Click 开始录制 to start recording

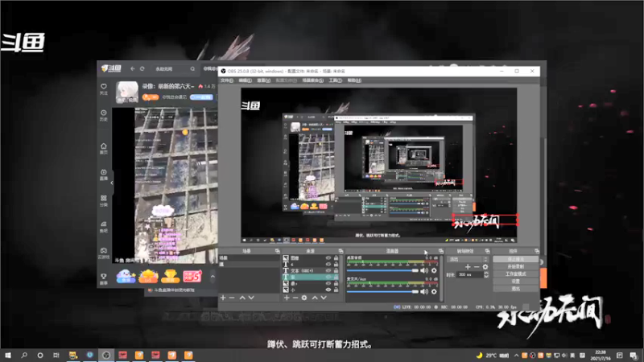(515, 266)
